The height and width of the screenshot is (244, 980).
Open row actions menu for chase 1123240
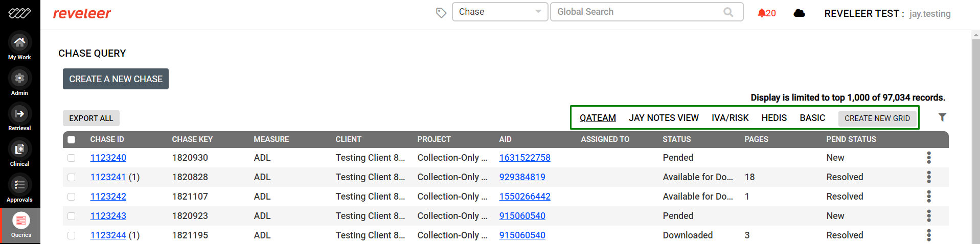[x=929, y=158]
